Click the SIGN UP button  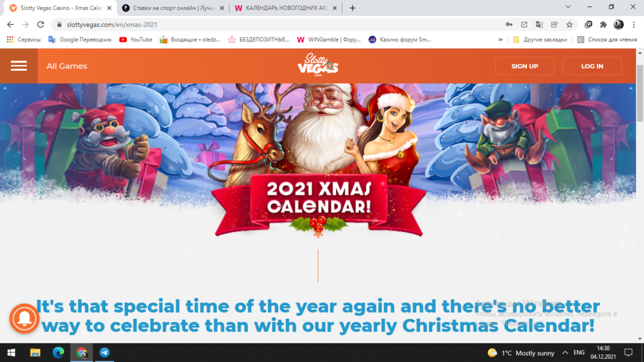tap(524, 66)
